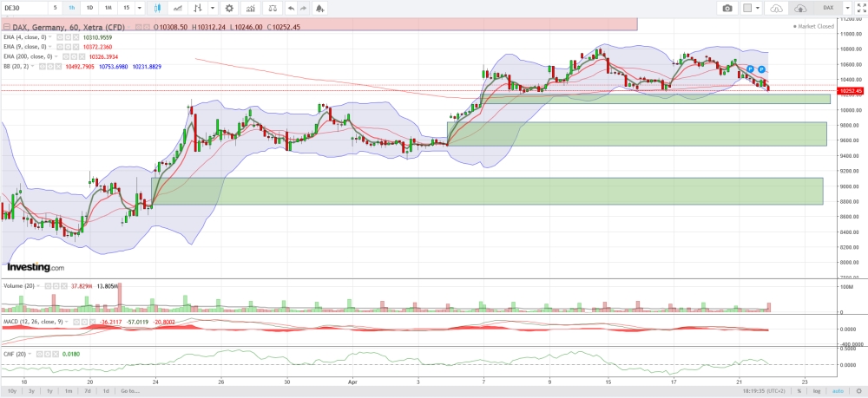Save chart layout to cloud icon
The height and width of the screenshot is (398, 868).
click(800, 8)
